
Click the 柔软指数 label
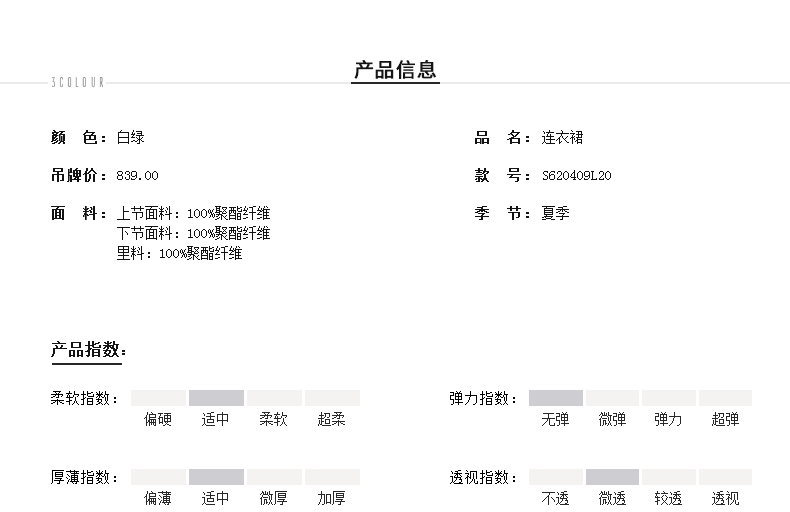pyautogui.click(x=84, y=398)
